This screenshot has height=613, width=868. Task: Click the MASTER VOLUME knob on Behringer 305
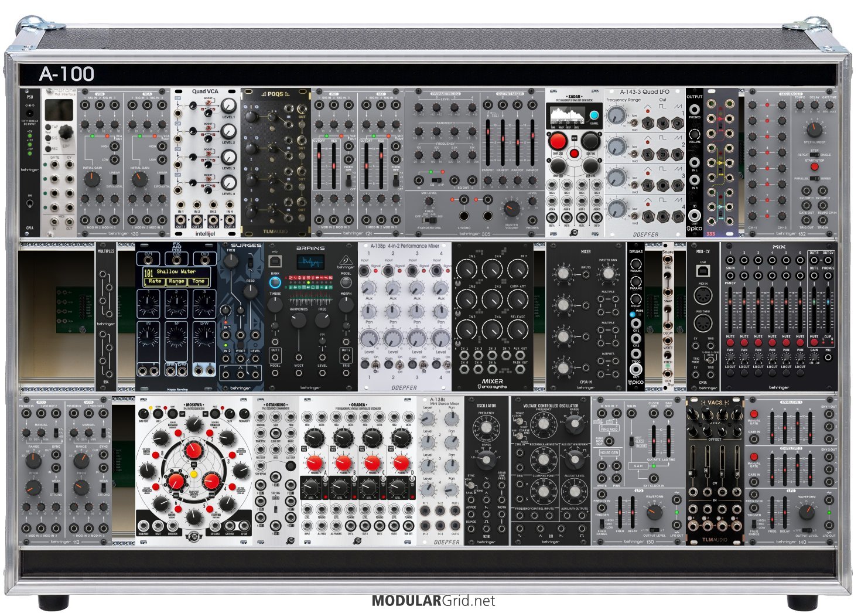click(x=511, y=209)
